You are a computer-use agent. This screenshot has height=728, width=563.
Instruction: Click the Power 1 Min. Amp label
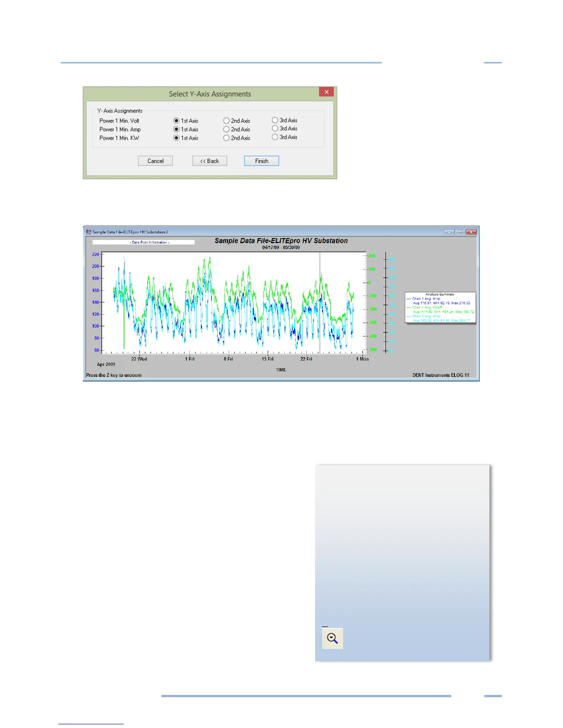coord(120,130)
